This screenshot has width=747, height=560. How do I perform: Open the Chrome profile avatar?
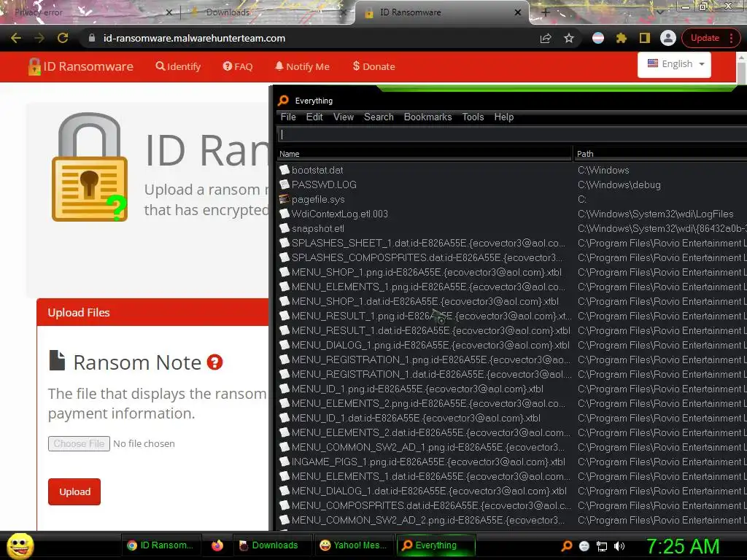pyautogui.click(x=668, y=38)
